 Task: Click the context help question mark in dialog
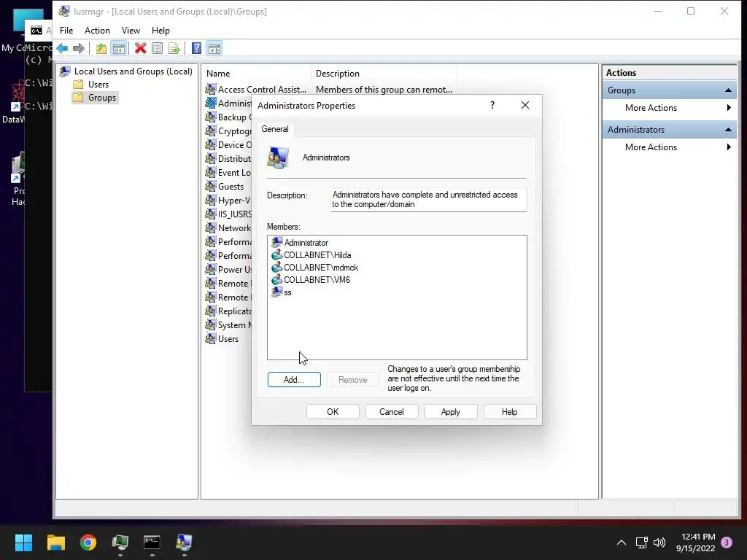(492, 105)
